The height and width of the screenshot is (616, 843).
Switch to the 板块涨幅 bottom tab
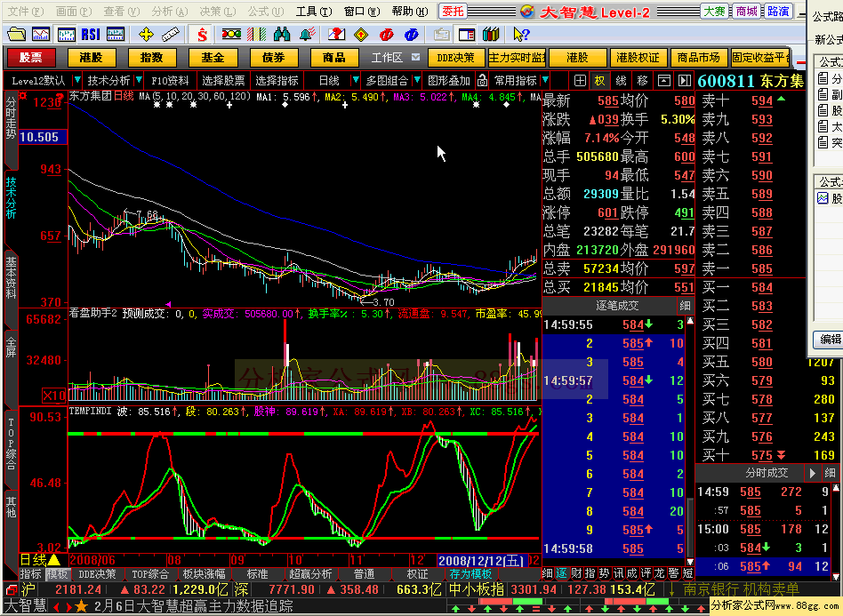pos(204,574)
